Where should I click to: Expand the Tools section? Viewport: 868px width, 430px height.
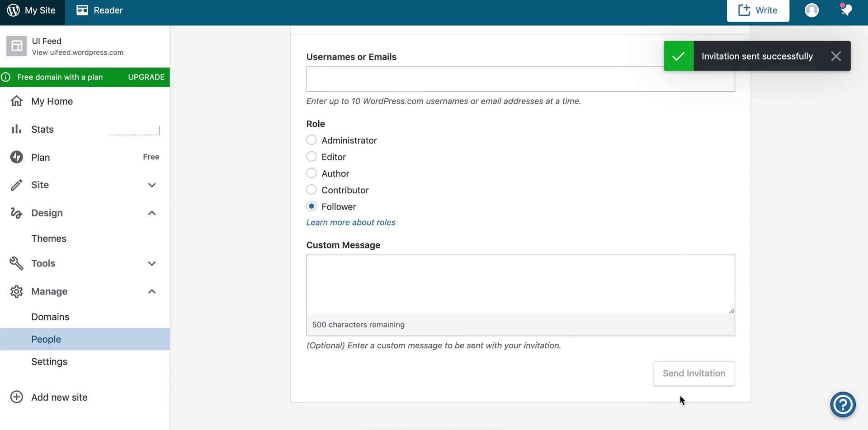tap(152, 263)
